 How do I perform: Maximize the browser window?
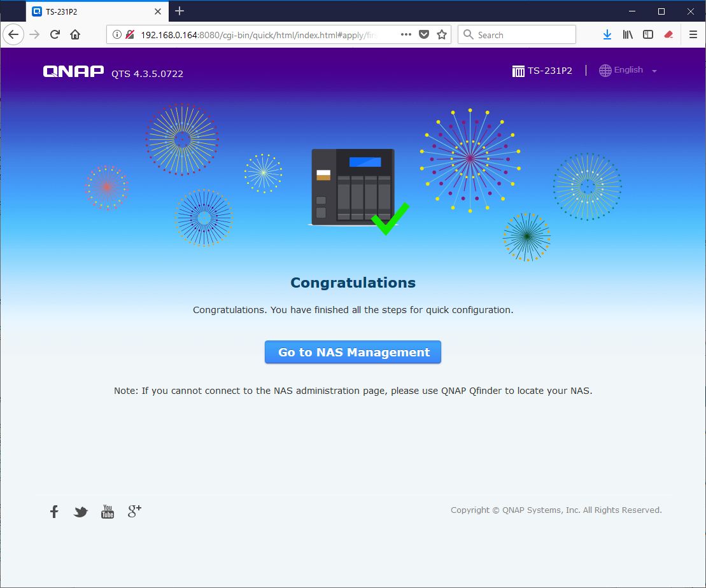(x=661, y=11)
